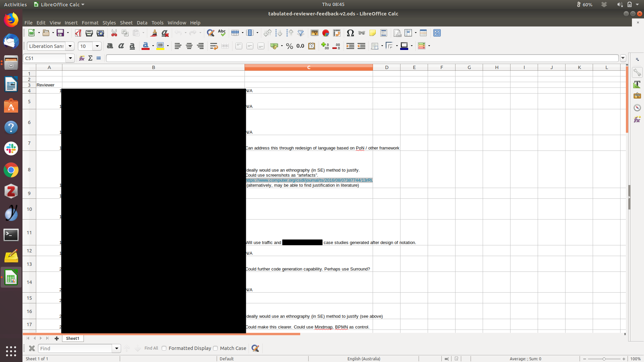Expand the Name Box dropdown arrow
The width and height of the screenshot is (644, 362).
[70, 58]
